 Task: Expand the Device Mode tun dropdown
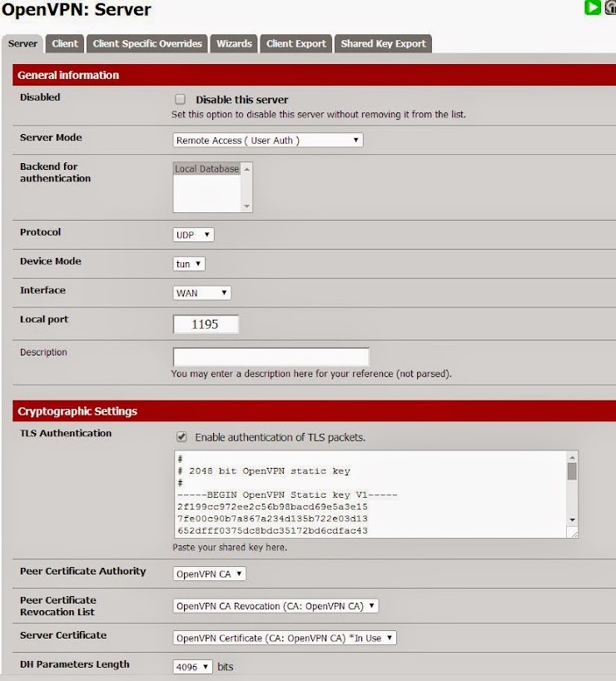pos(189,264)
